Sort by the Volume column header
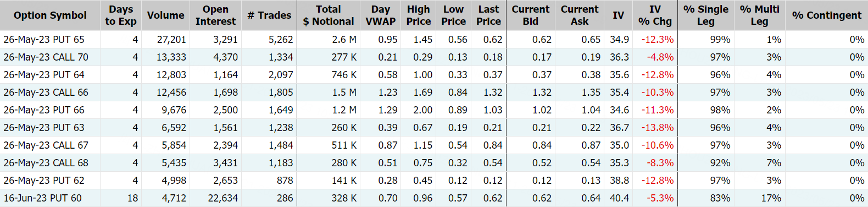 click(x=165, y=15)
